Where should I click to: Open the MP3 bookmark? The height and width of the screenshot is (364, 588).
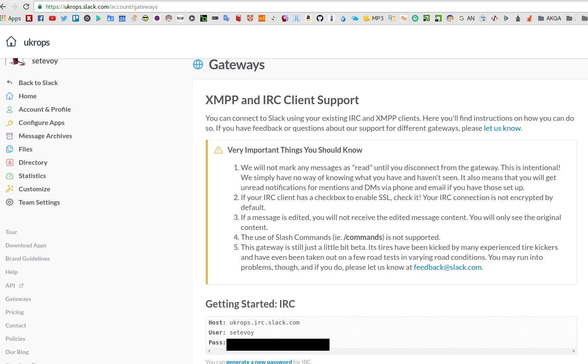[373, 18]
